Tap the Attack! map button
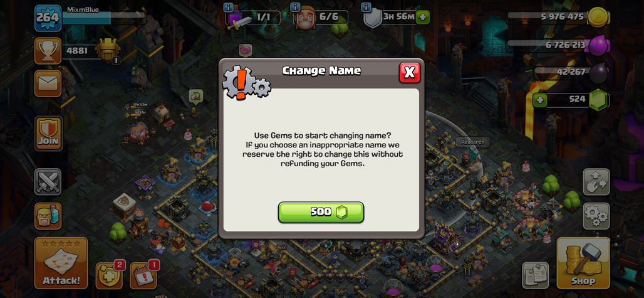The width and height of the screenshot is (644, 298). [61, 263]
